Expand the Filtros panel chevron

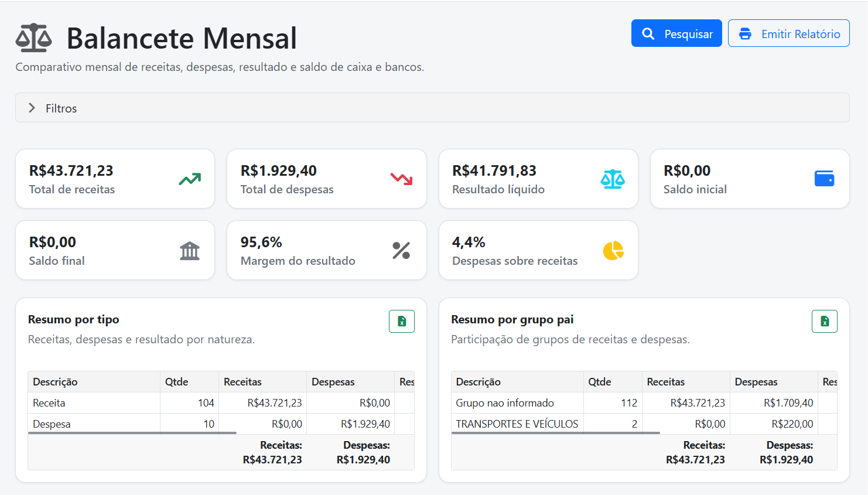click(x=32, y=108)
